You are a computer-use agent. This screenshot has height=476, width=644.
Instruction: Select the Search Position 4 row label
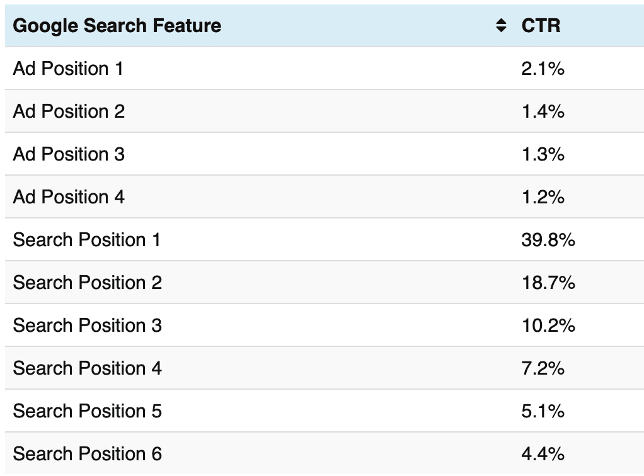tap(86, 369)
